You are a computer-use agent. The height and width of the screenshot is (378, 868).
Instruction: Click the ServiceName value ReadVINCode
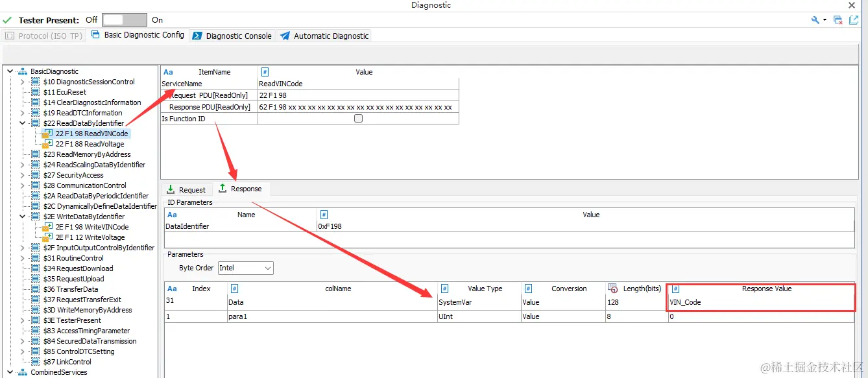click(x=358, y=84)
